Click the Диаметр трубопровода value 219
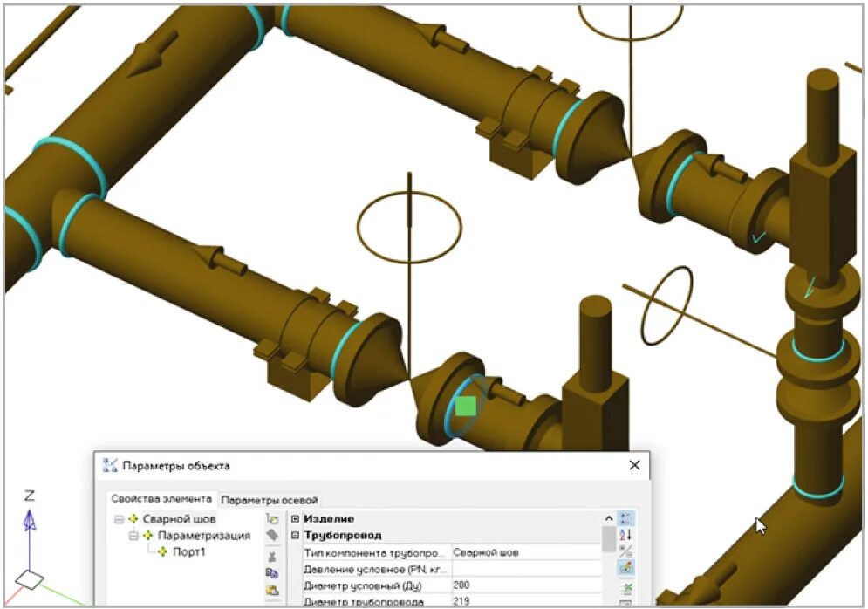Viewport: 868px width, 609px height. (x=526, y=600)
